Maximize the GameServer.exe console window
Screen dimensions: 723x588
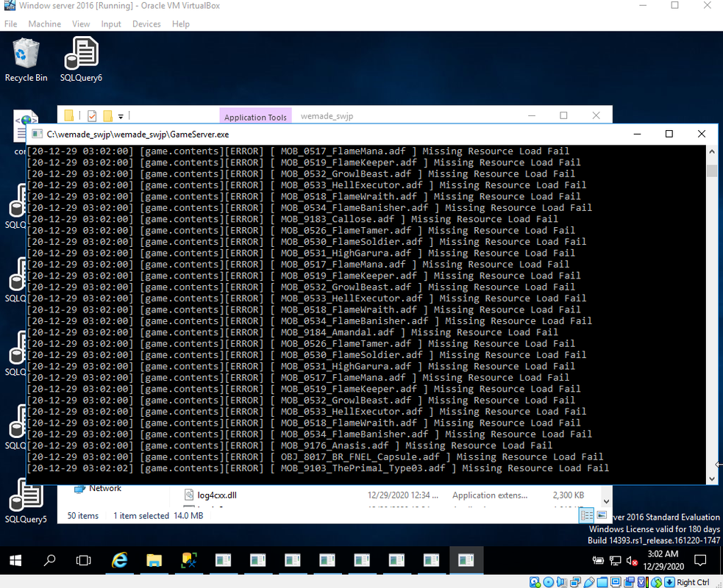click(x=669, y=134)
